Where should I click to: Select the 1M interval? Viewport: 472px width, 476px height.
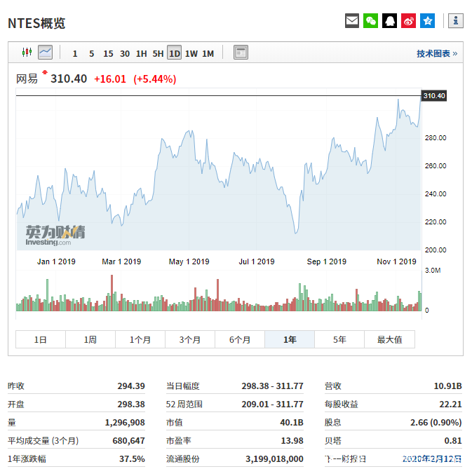(208, 54)
